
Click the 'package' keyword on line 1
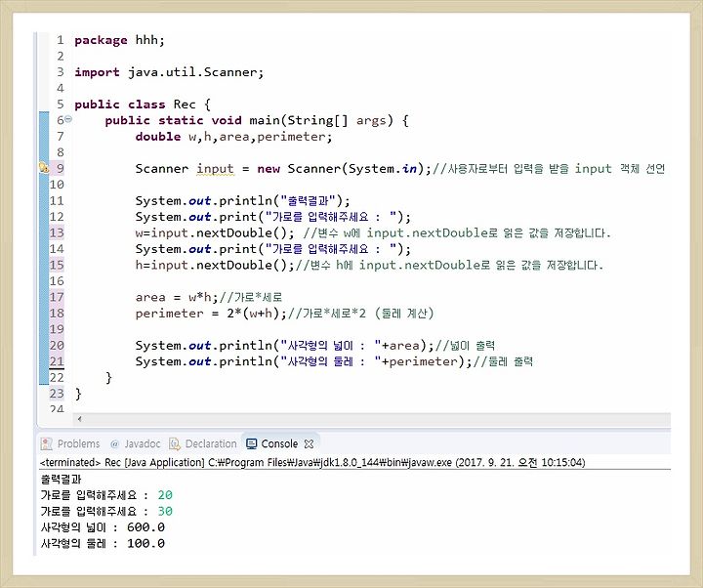101,40
